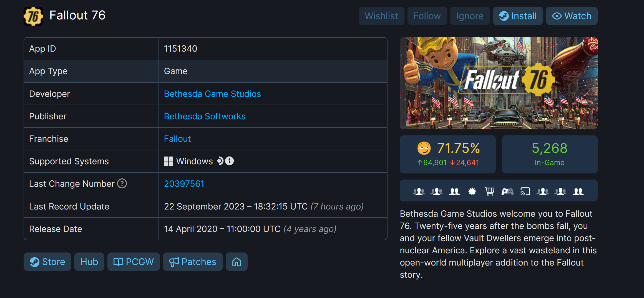Click the Ignore button
644x298 pixels.
click(470, 16)
